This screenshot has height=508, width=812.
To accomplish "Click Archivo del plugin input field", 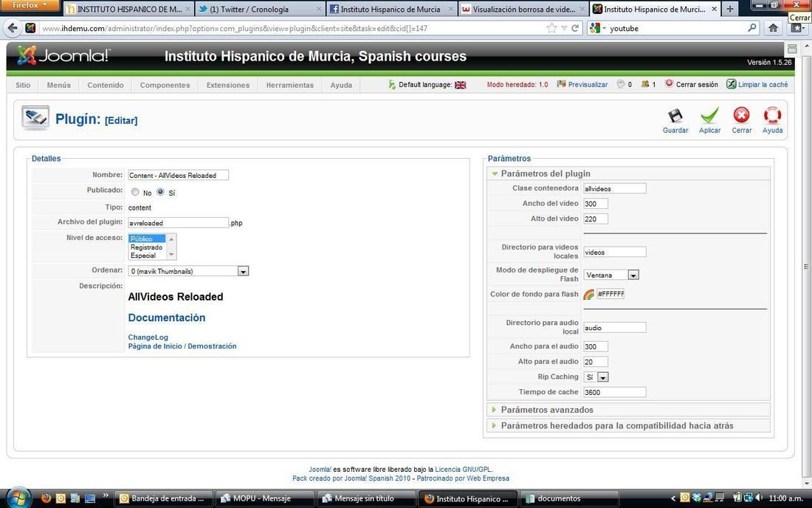I will coord(178,223).
